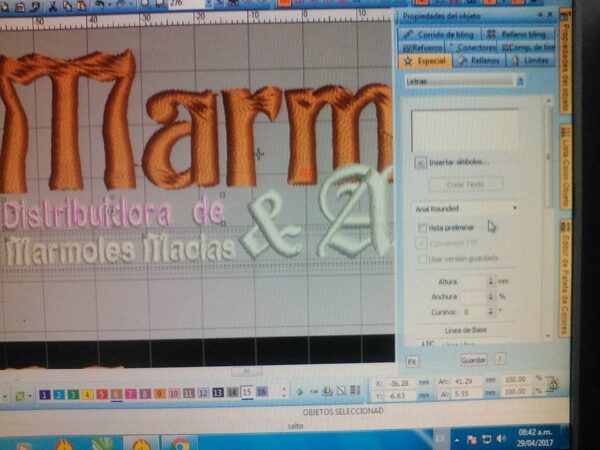Viewport: 600px width, 450px height.
Task: Adjust the Anchura spinner arrows
Action: pos(491,296)
